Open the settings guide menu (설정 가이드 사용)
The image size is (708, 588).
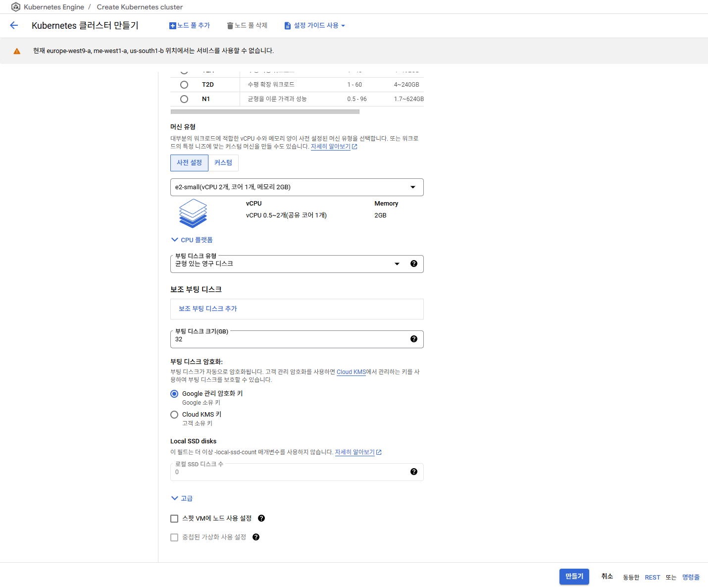point(315,25)
